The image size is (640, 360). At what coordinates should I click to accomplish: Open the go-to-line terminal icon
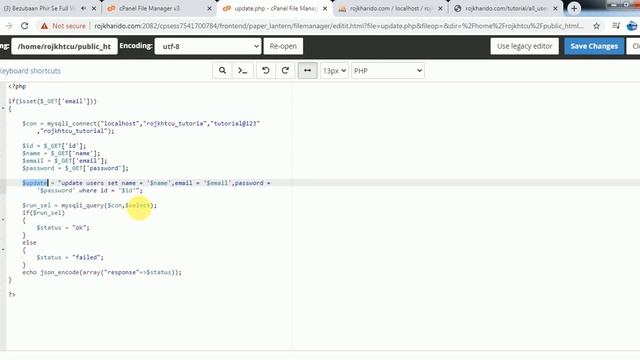[243, 71]
